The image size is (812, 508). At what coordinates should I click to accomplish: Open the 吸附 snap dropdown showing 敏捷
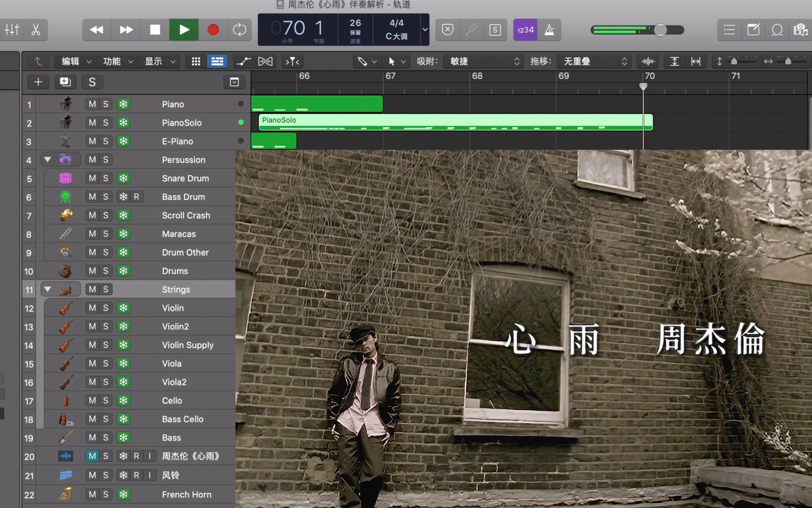click(483, 61)
